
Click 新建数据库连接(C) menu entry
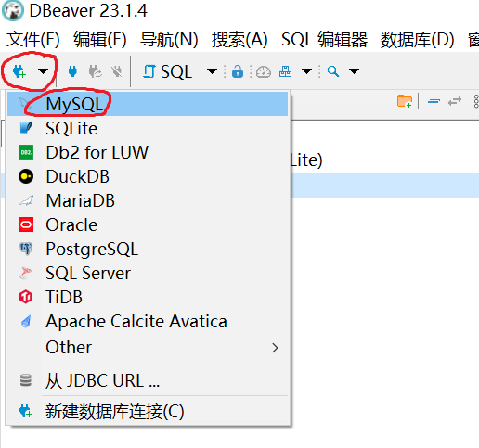point(148,411)
